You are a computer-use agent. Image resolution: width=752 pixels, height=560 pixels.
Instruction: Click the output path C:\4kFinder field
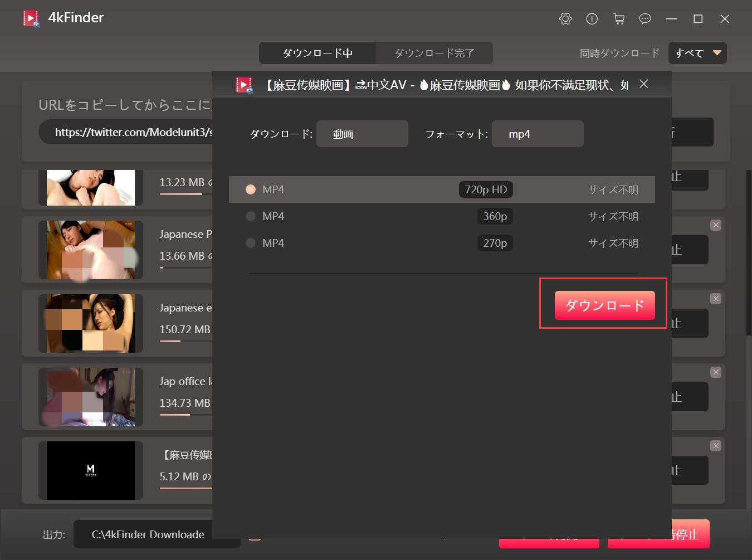148,534
